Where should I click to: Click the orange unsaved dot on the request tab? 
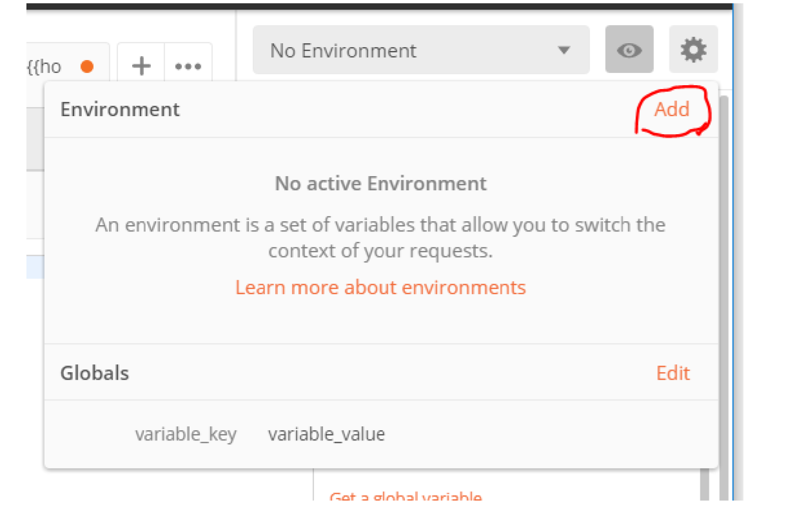87,66
